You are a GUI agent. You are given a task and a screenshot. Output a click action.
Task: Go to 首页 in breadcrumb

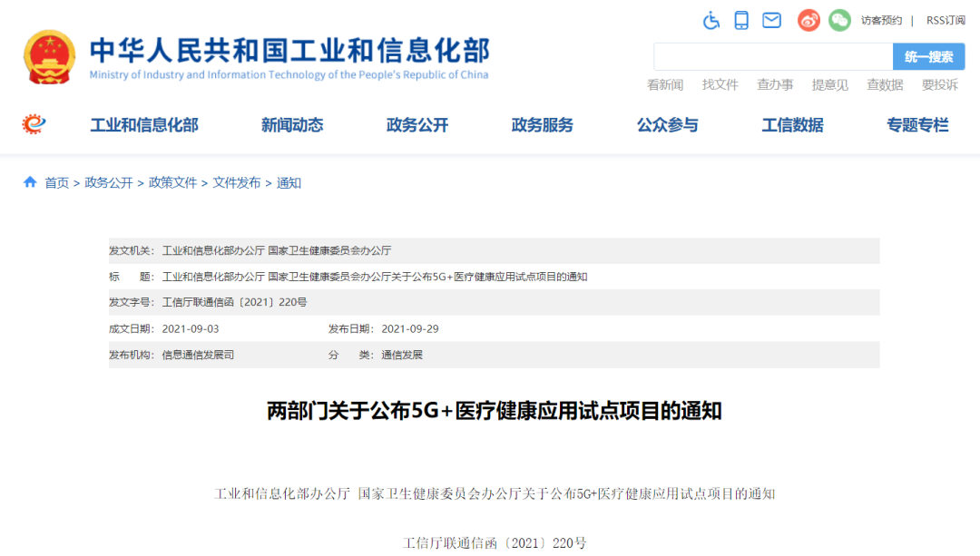[57, 183]
